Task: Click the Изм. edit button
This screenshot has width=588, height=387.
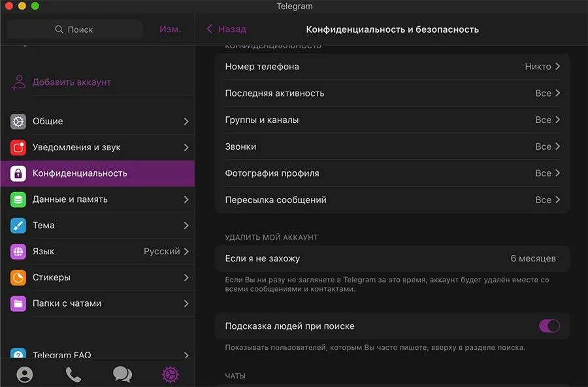Action: (x=170, y=29)
